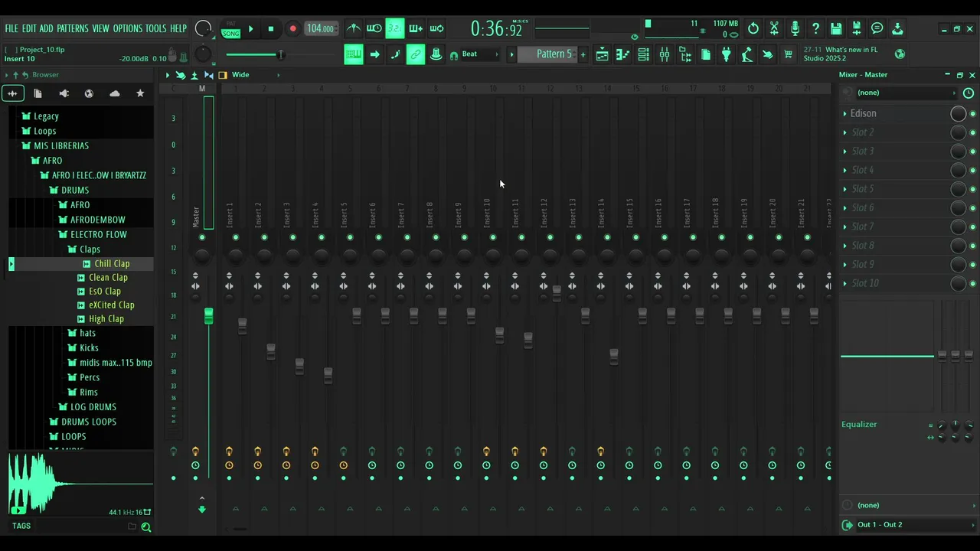Image resolution: width=980 pixels, height=551 pixels.
Task: Click the export/download icon in top toolbar
Action: (x=897, y=29)
